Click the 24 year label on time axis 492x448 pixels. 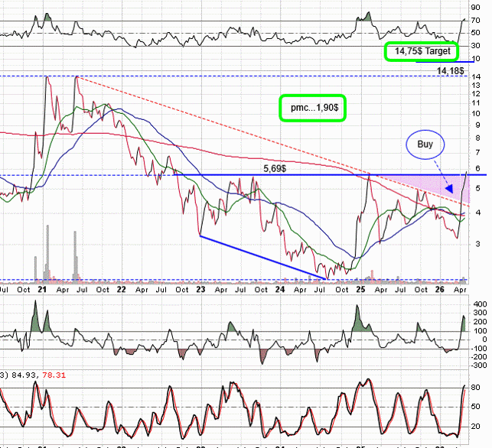coord(280,289)
